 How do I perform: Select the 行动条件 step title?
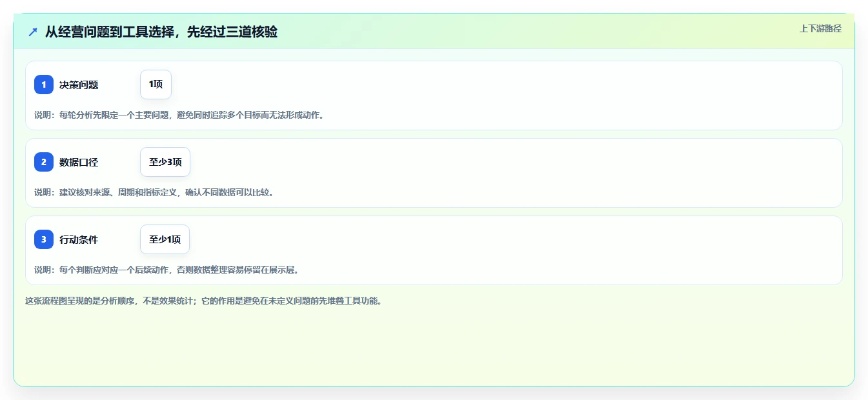click(79, 239)
